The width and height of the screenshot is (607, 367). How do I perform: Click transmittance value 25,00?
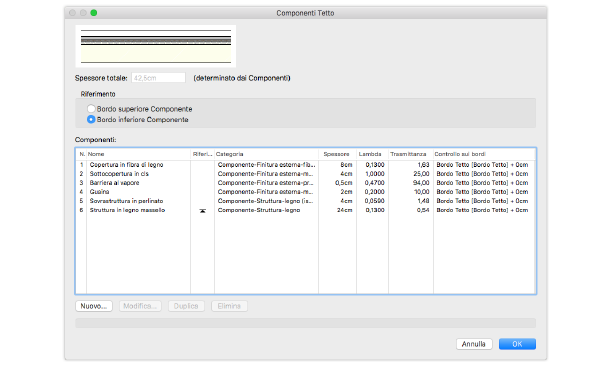(x=421, y=174)
